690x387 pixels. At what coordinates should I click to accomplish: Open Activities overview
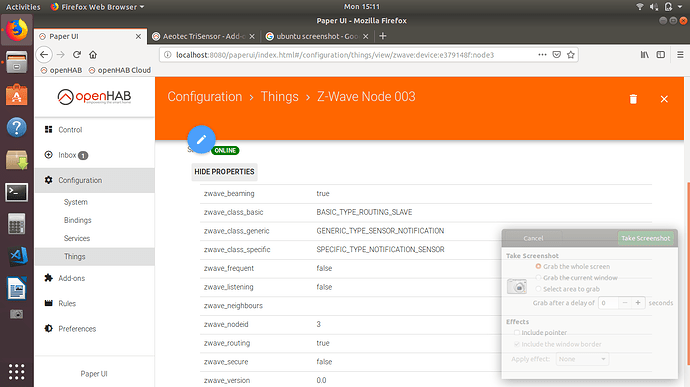(22, 7)
